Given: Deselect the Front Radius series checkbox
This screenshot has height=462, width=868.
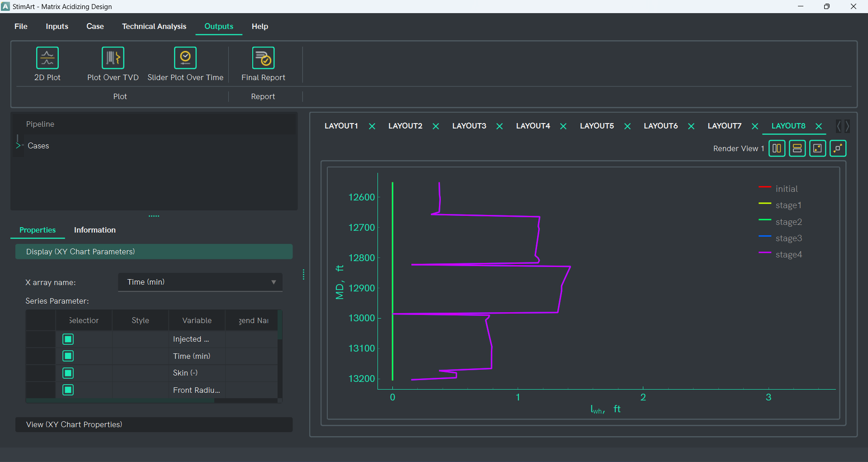Looking at the screenshot, I should click(x=68, y=390).
